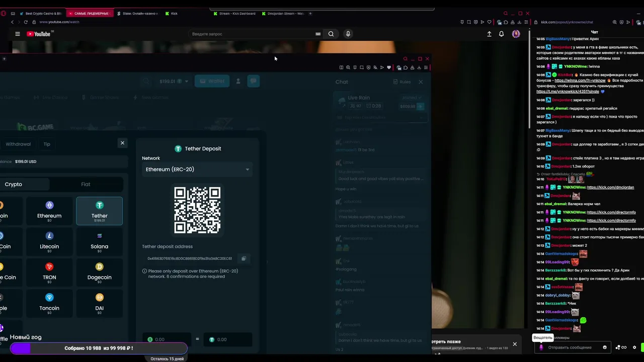The width and height of the screenshot is (644, 362).
Task: Open the front window's download icon
Action: tap(419, 67)
